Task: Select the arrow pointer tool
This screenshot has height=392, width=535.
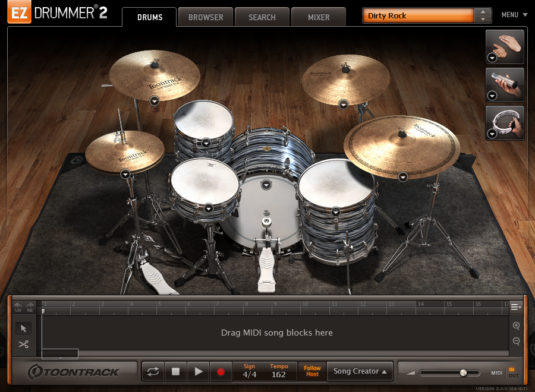Action: tap(23, 328)
